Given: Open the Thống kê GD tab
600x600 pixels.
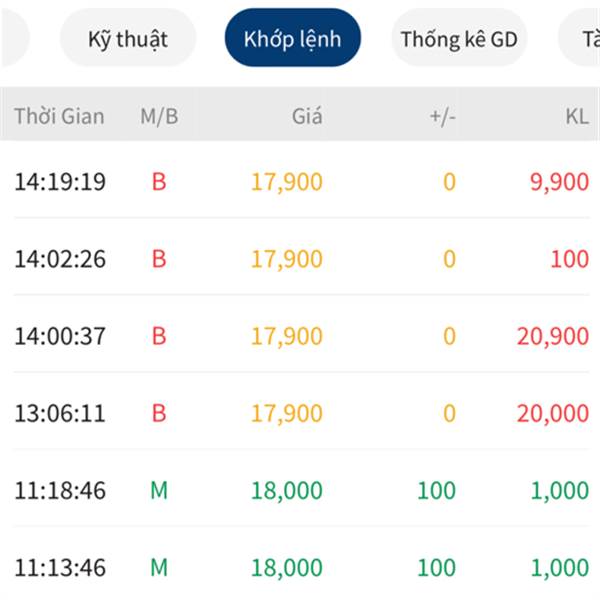Looking at the screenshot, I should coord(459,38).
